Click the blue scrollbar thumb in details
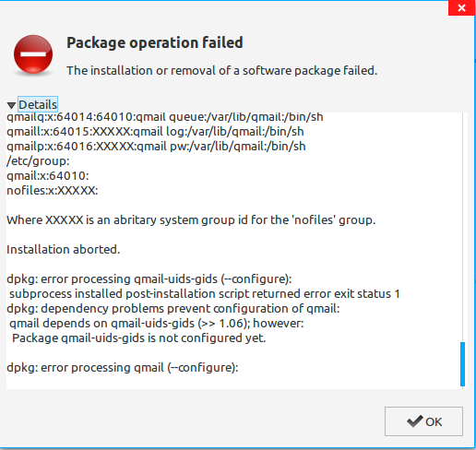This screenshot has width=476, height=450. click(462, 364)
